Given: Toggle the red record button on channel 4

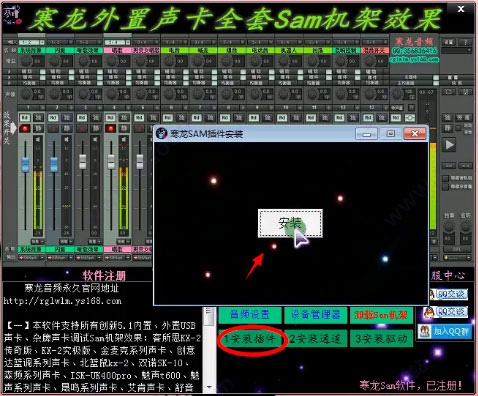Looking at the screenshot, I should [110, 128].
